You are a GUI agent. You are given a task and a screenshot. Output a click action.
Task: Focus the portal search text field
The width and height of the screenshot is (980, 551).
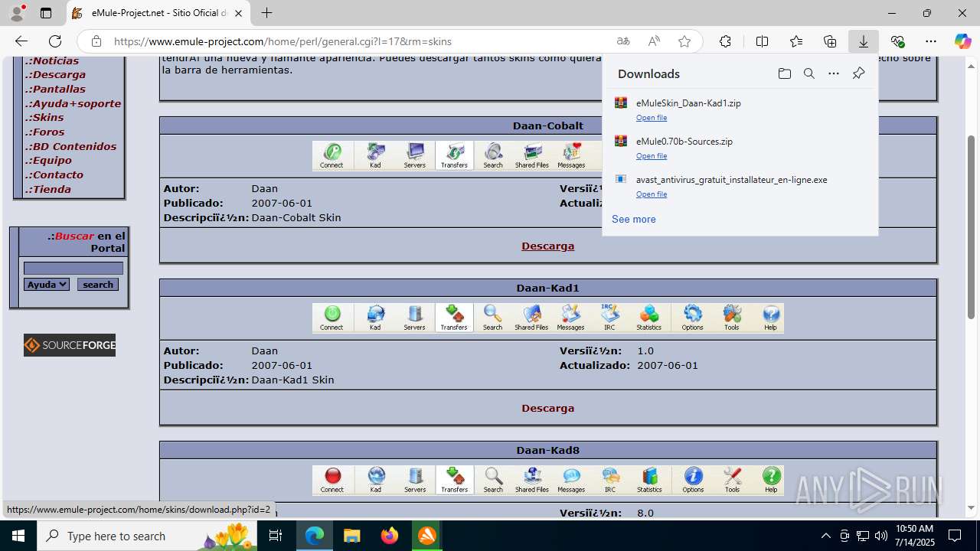[x=73, y=268]
